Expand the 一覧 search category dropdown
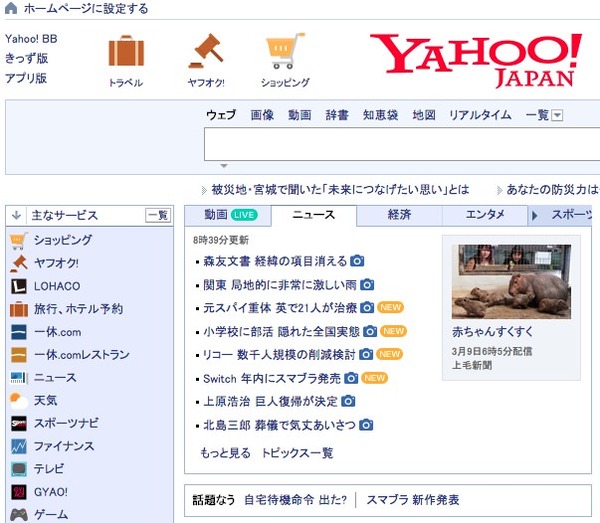 coord(558,115)
